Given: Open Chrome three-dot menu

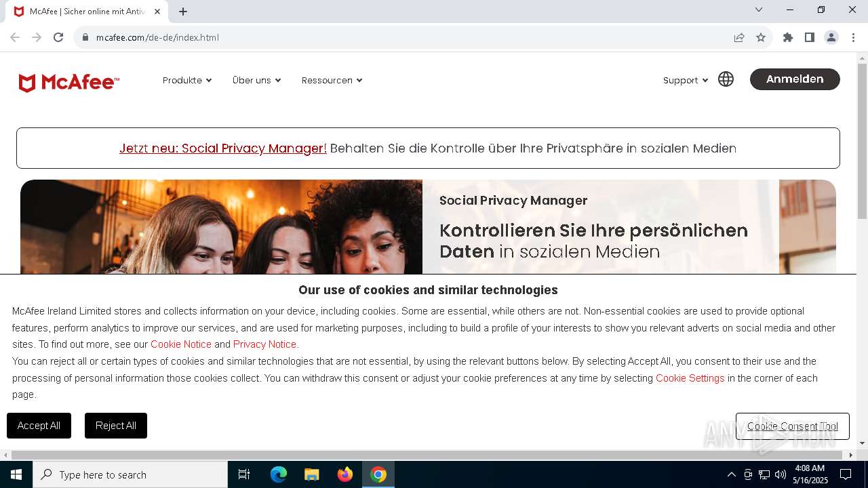Looking at the screenshot, I should (853, 37).
